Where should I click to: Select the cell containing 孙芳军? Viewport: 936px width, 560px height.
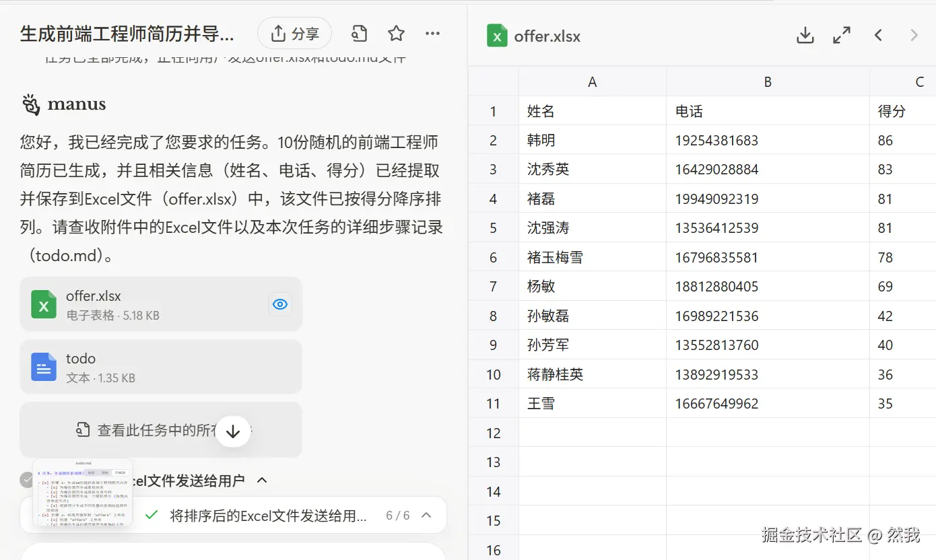(593, 345)
